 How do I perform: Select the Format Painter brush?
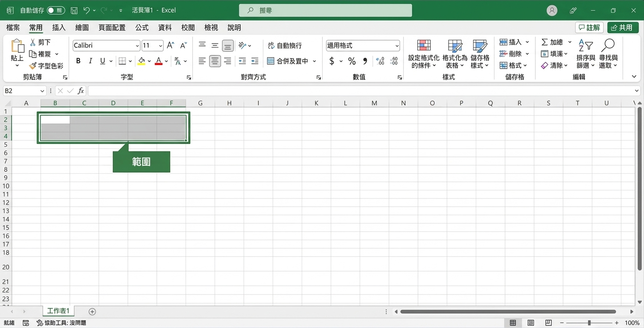[32, 66]
